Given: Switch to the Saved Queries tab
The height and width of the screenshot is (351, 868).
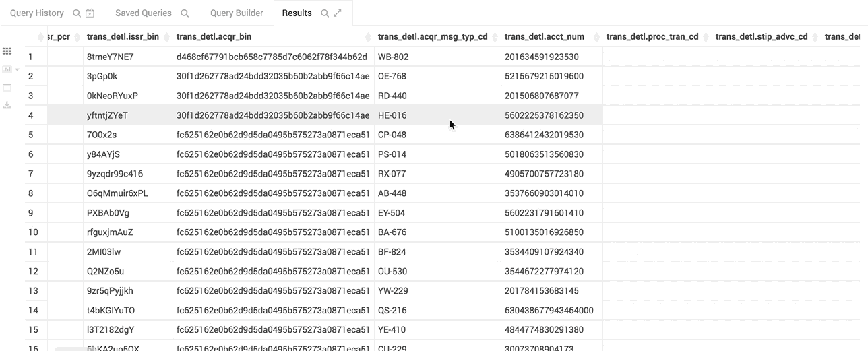Looking at the screenshot, I should tap(143, 13).
